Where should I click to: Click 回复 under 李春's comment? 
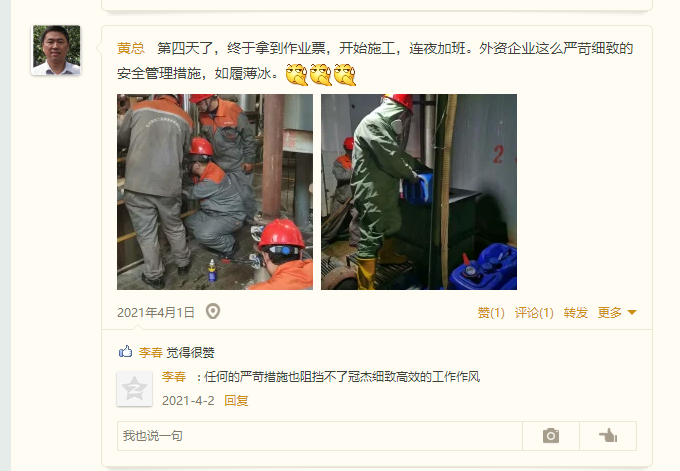(236, 400)
